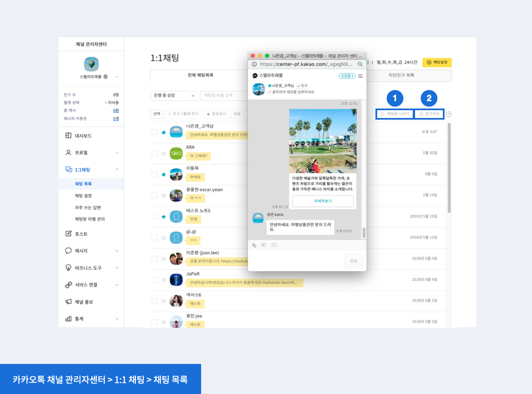The height and width of the screenshot is (394, 532).
Task: Click the 포스트 edit pencil icon
Action: tap(68, 234)
